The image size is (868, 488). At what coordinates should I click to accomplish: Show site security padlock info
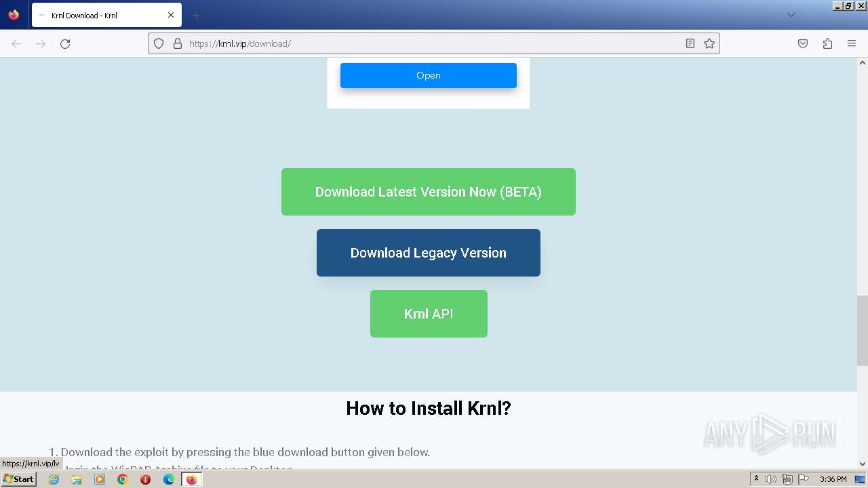pos(178,43)
